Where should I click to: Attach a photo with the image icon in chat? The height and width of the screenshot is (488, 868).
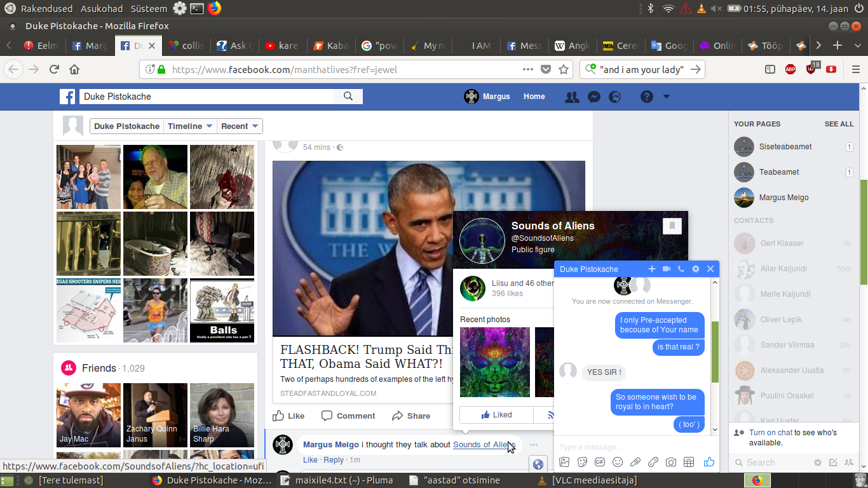[x=564, y=462]
